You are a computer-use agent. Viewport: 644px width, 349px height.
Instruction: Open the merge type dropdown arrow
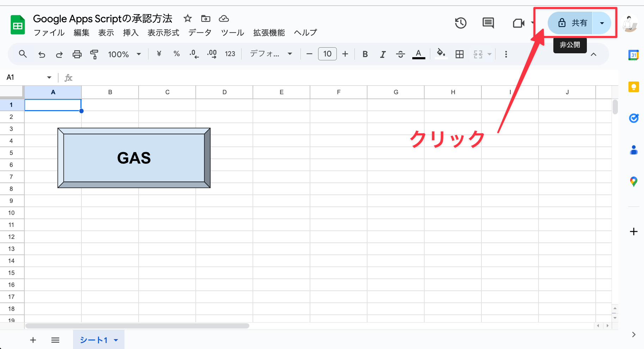(490, 54)
